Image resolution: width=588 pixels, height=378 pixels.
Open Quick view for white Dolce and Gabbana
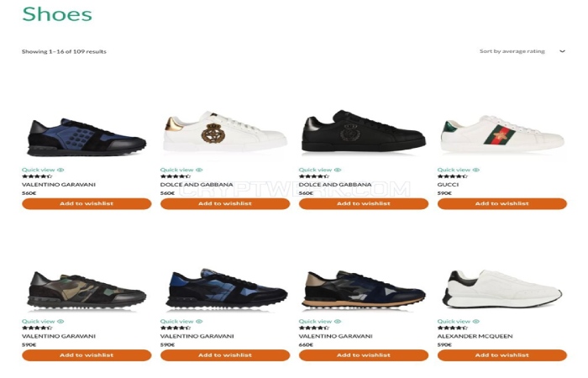click(x=181, y=170)
